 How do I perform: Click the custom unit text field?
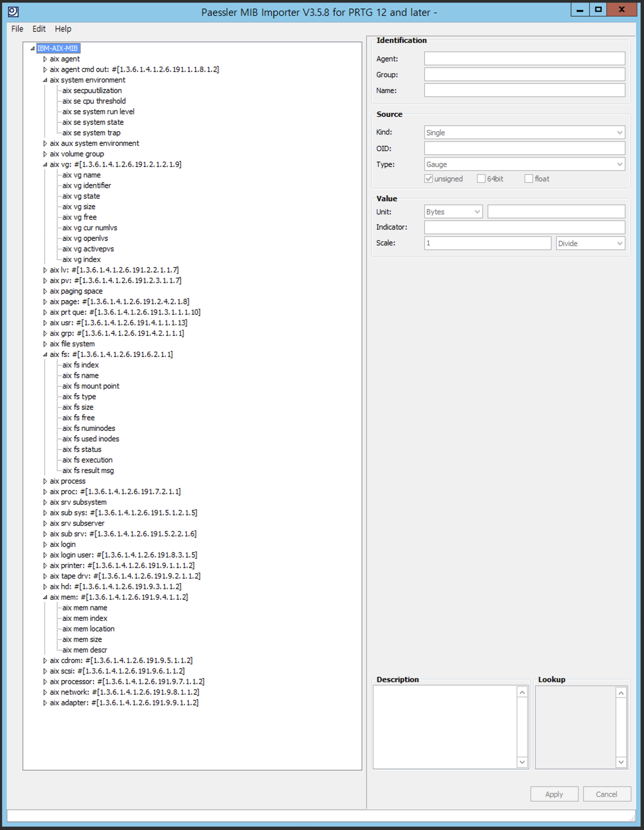[x=556, y=212]
